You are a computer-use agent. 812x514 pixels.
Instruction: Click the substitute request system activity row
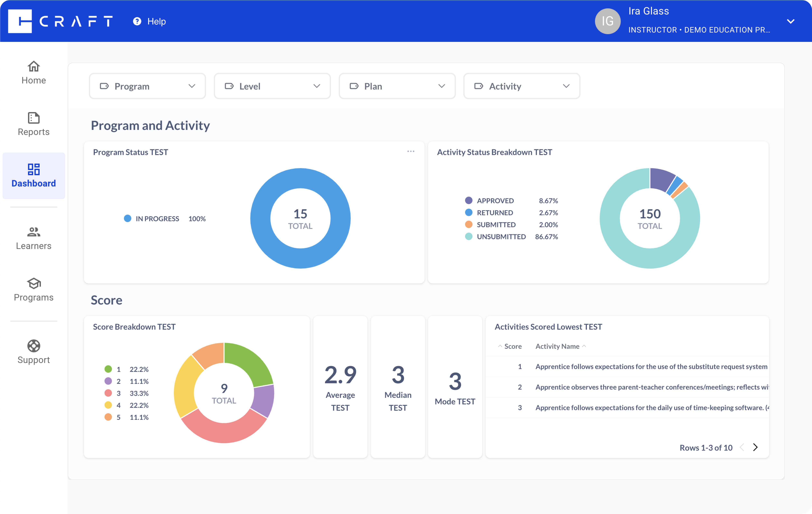pos(627,366)
